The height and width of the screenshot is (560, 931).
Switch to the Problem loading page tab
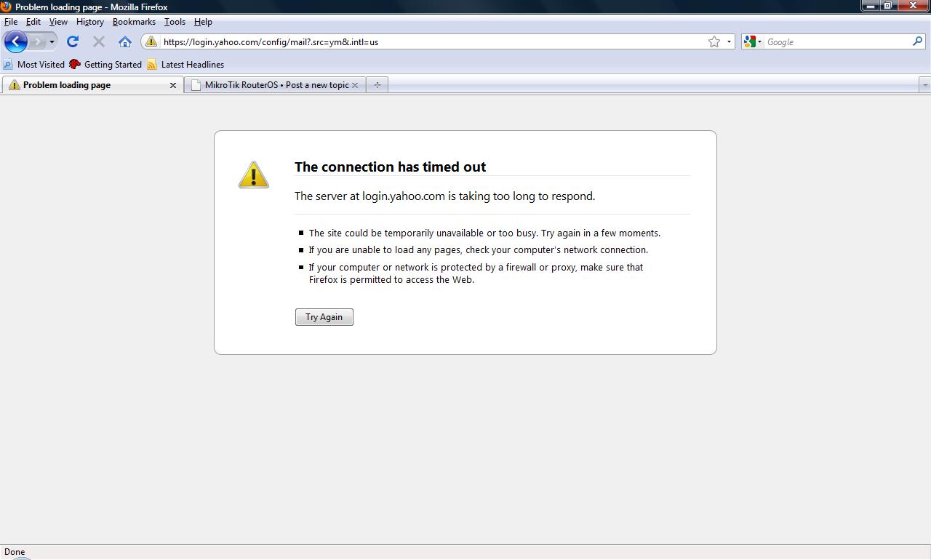[92, 85]
